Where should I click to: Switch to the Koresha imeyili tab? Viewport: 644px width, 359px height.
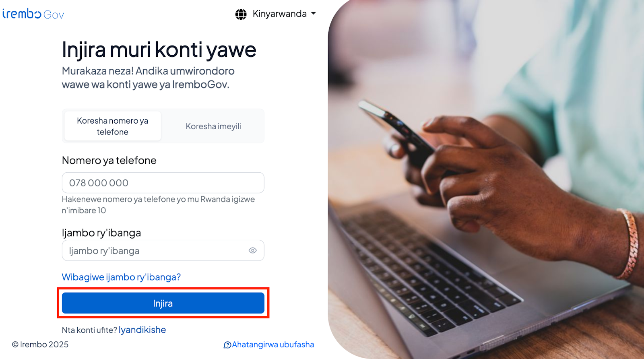(213, 126)
